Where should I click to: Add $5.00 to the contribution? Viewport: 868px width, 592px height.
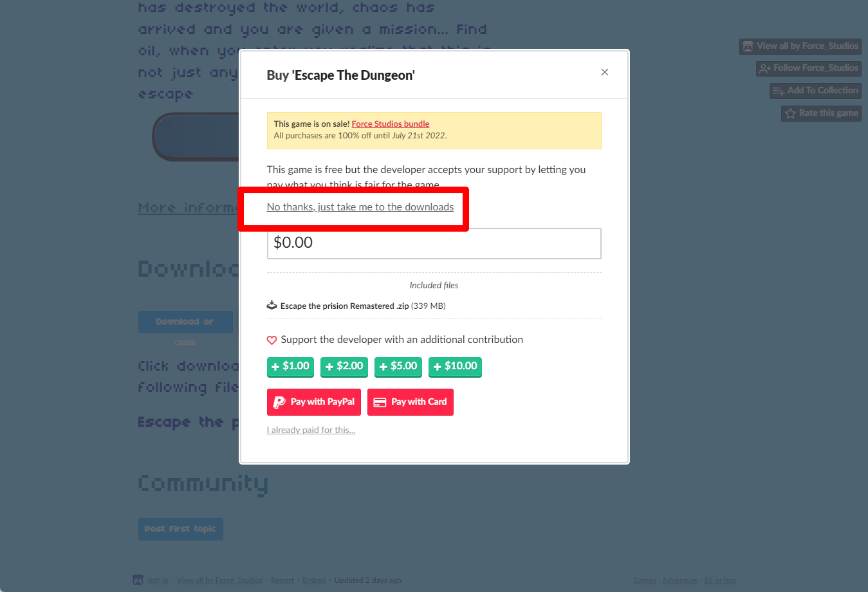pos(398,367)
